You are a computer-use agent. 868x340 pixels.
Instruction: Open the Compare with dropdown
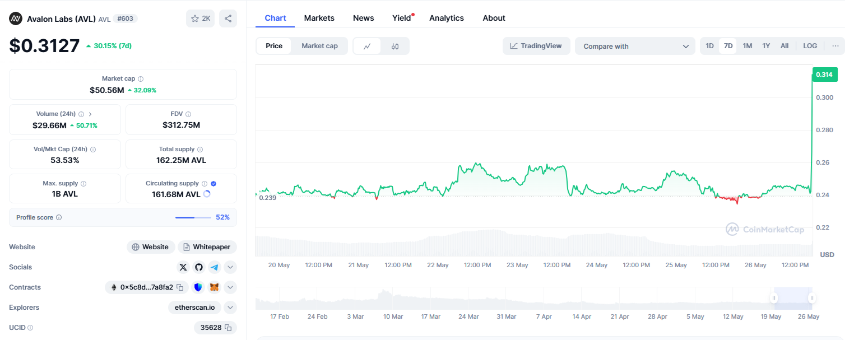(635, 46)
